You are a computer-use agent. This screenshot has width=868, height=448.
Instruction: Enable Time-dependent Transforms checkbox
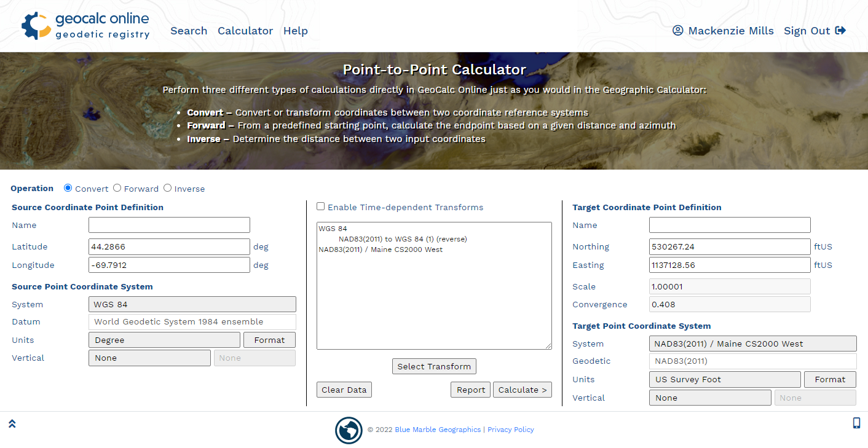[320, 206]
